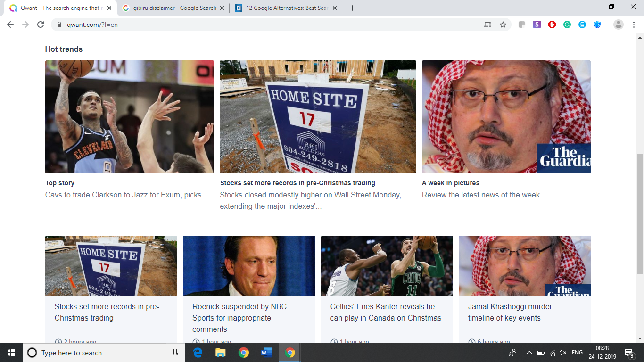The height and width of the screenshot is (362, 644).
Task: Show hidden system tray icons
Action: pyautogui.click(x=529, y=353)
